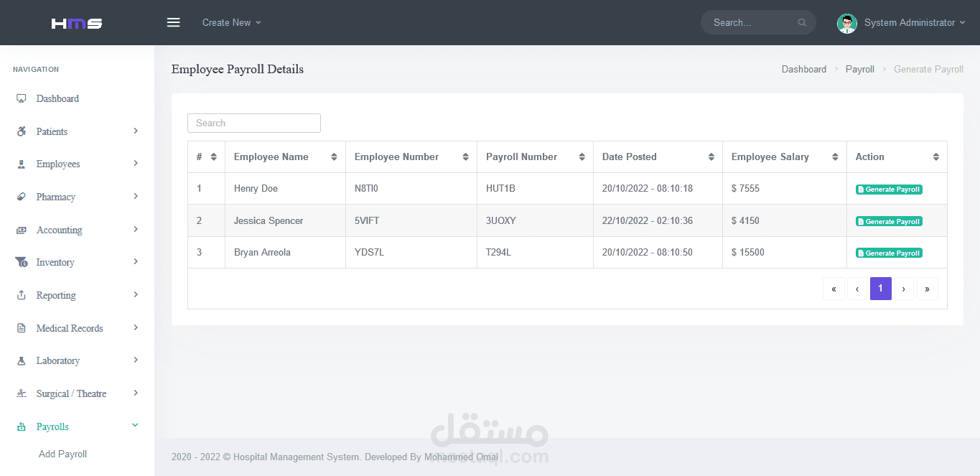Open the Add Payroll submenu item
The image size is (980, 476).
(x=63, y=454)
